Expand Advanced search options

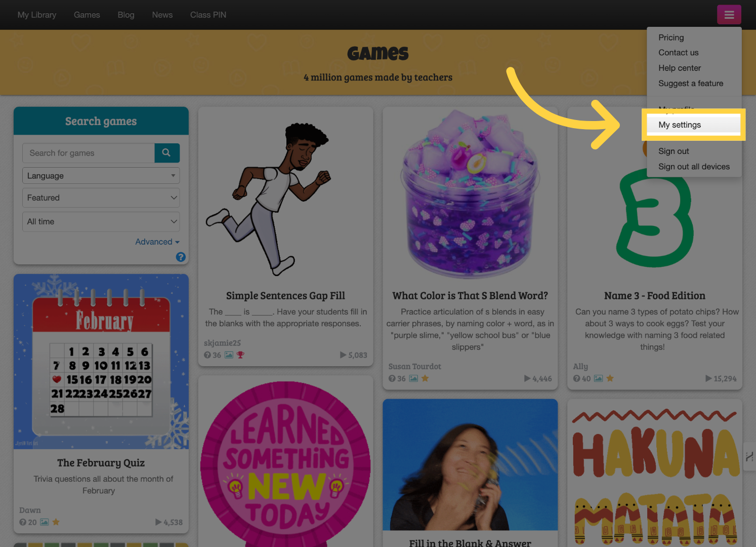[157, 242]
